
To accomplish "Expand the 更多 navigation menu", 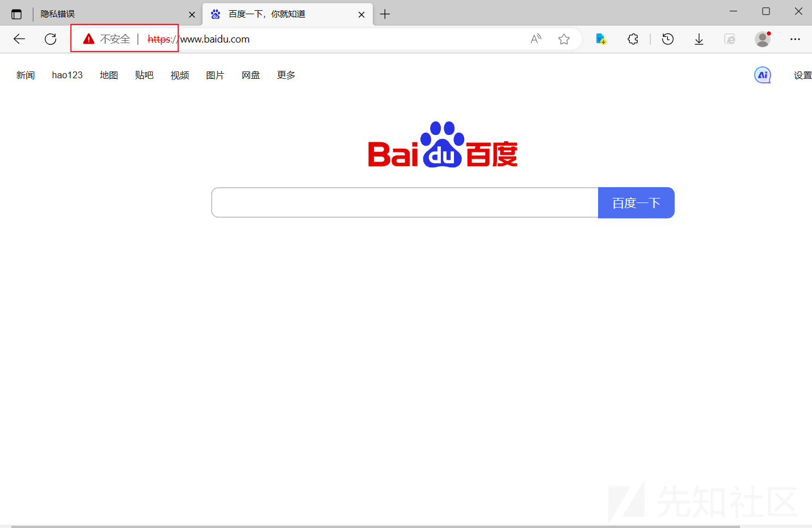I will pos(286,75).
